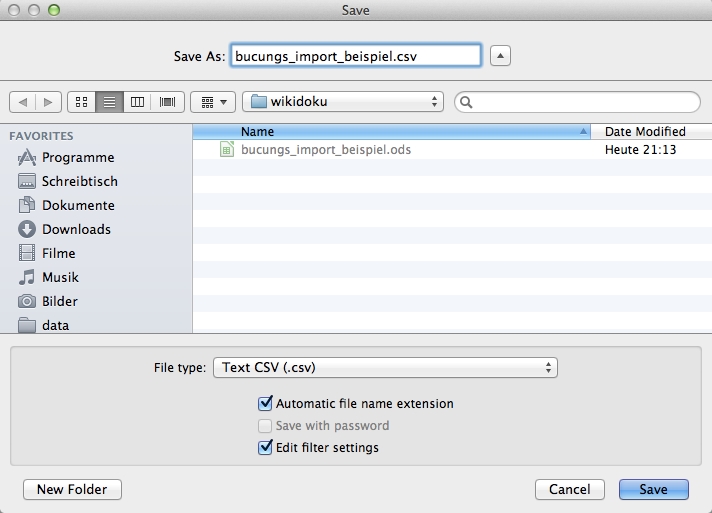Viewport: 712px width, 513px height.
Task: Open the wikidoku folder location dropdown
Action: pos(343,102)
